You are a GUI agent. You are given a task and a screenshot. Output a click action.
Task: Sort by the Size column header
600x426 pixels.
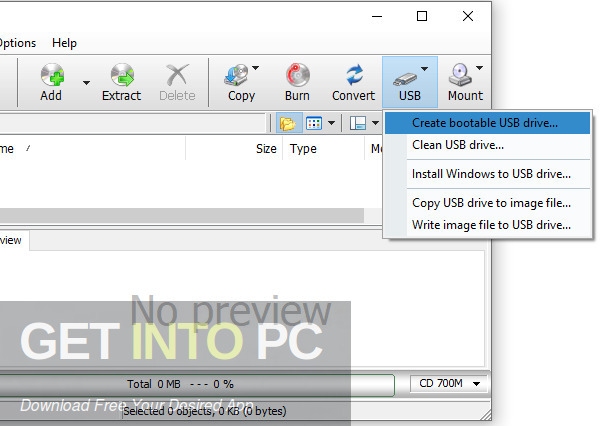tap(234, 149)
